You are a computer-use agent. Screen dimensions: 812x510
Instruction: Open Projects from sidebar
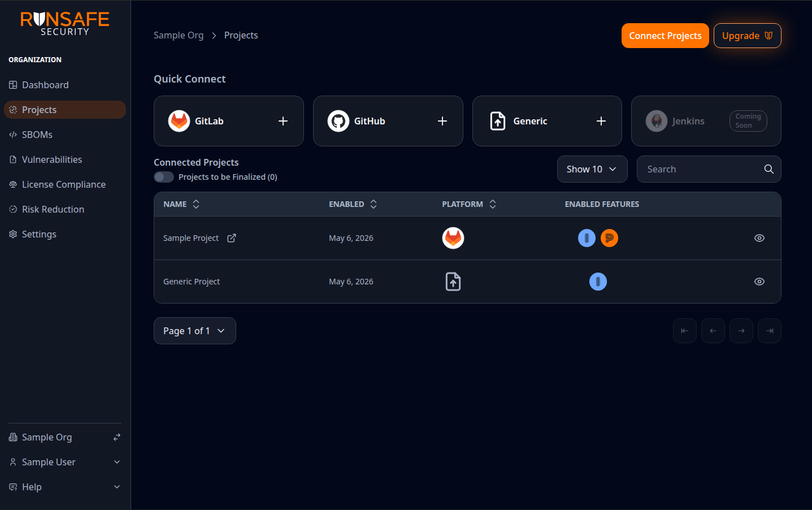coord(65,110)
